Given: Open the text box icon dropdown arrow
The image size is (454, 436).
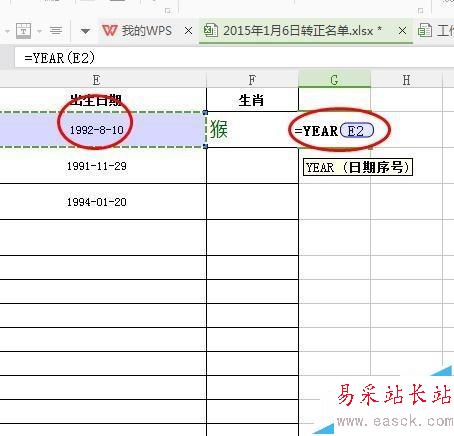Looking at the screenshot, I should [x=39, y=31].
